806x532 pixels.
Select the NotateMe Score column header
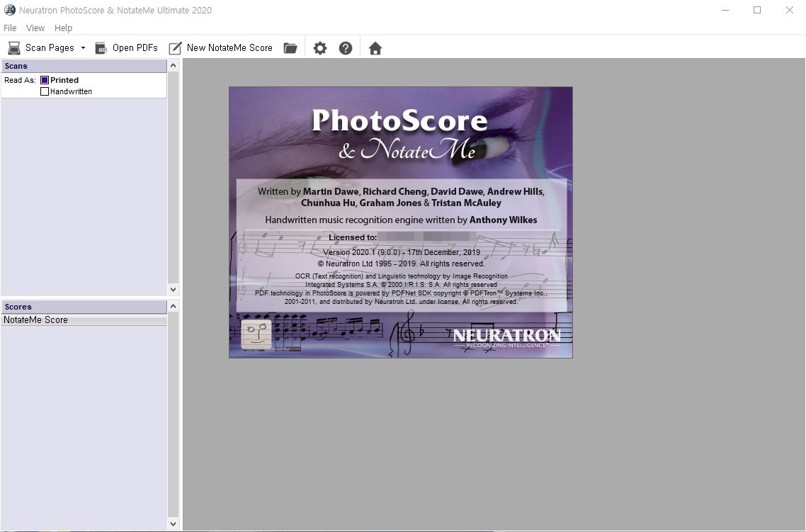[84, 319]
